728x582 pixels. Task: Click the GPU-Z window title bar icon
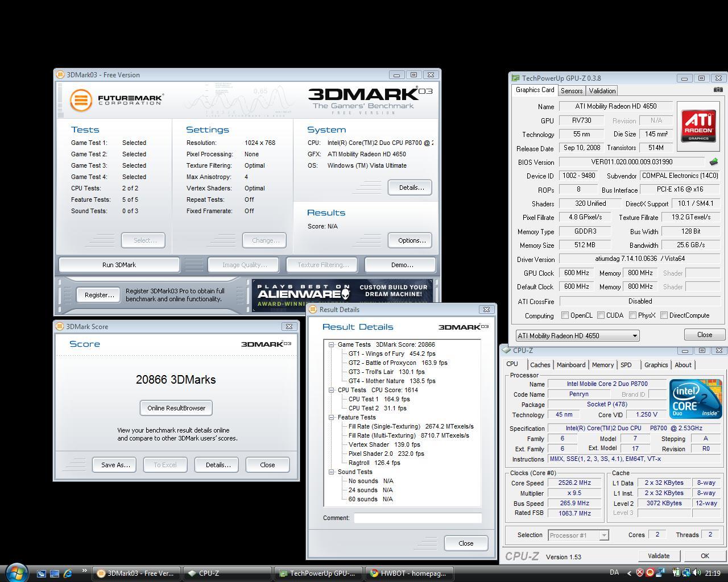click(515, 78)
